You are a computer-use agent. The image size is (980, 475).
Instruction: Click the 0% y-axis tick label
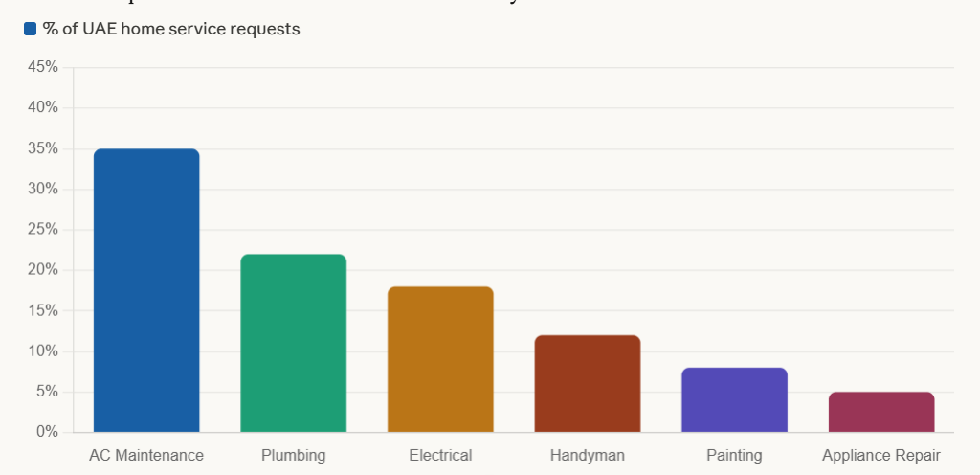point(47,432)
